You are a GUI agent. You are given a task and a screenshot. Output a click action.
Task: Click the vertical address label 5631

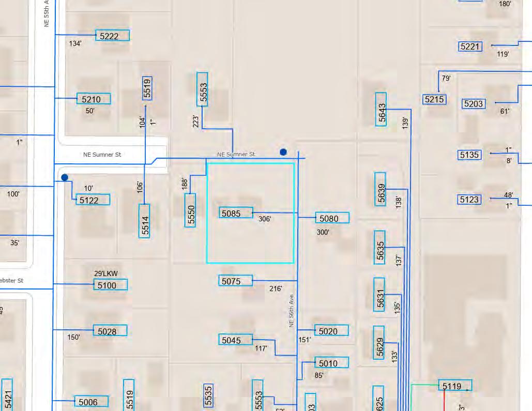[x=379, y=295]
